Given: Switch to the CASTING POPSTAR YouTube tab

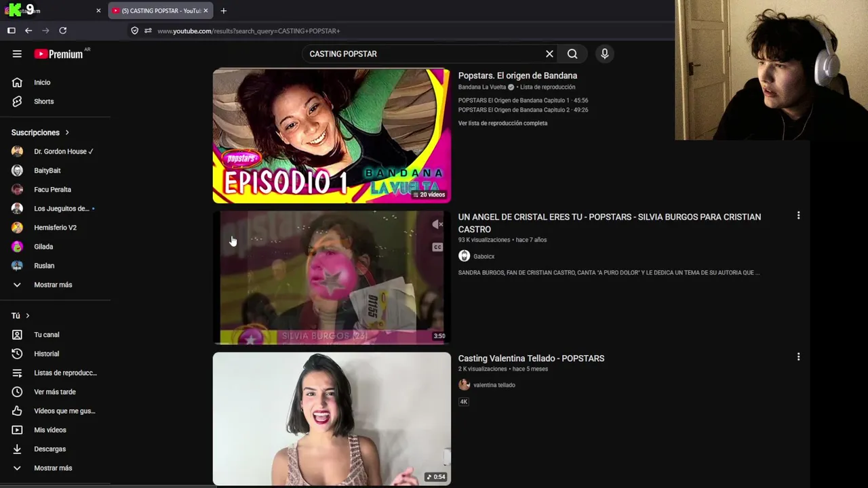Looking at the screenshot, I should pyautogui.click(x=161, y=10).
